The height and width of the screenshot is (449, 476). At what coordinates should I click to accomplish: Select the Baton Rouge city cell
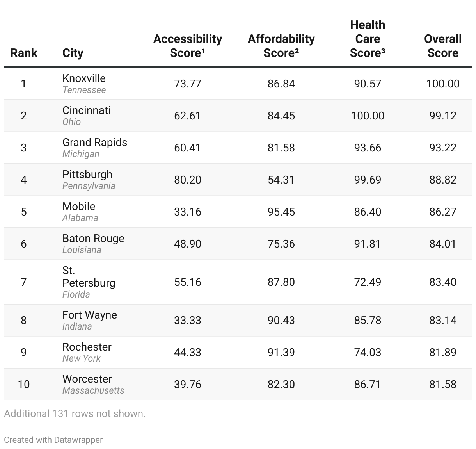[x=93, y=239]
